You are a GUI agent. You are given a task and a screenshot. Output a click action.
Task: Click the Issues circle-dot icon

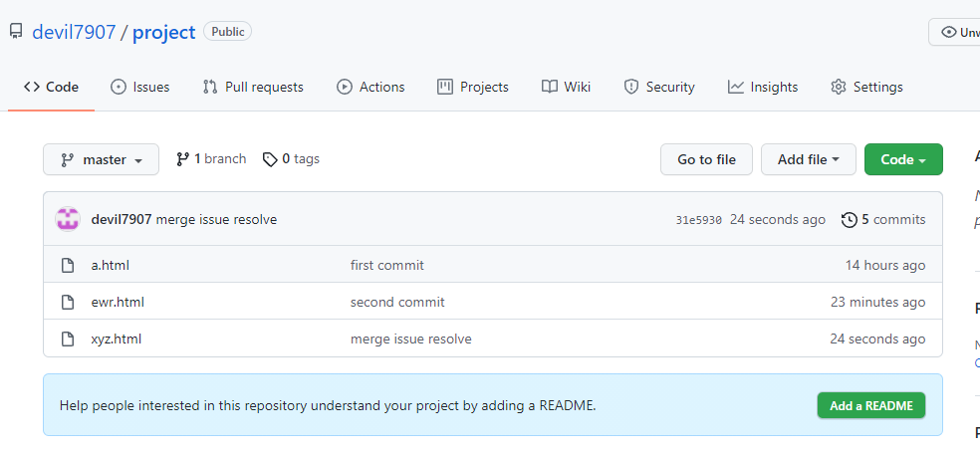[x=119, y=87]
